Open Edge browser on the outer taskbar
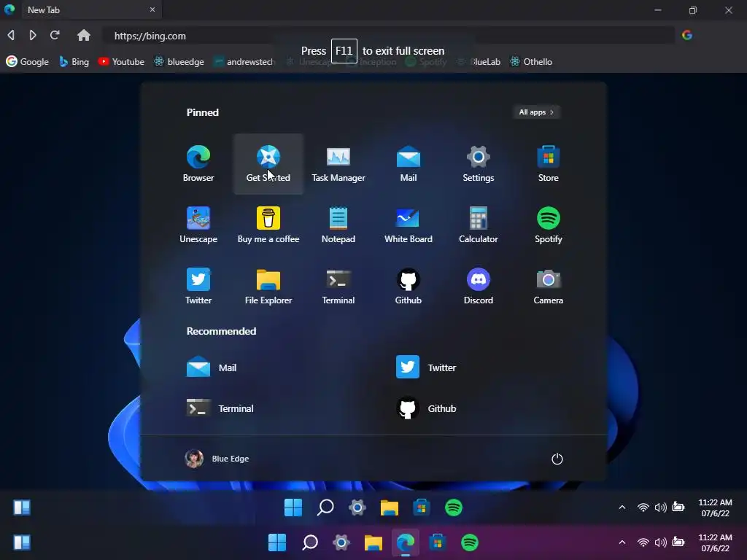 click(406, 542)
